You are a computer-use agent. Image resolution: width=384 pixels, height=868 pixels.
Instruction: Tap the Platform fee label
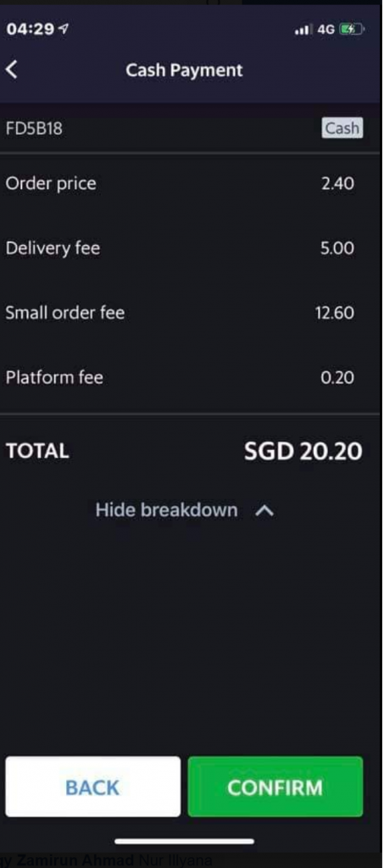(x=54, y=377)
